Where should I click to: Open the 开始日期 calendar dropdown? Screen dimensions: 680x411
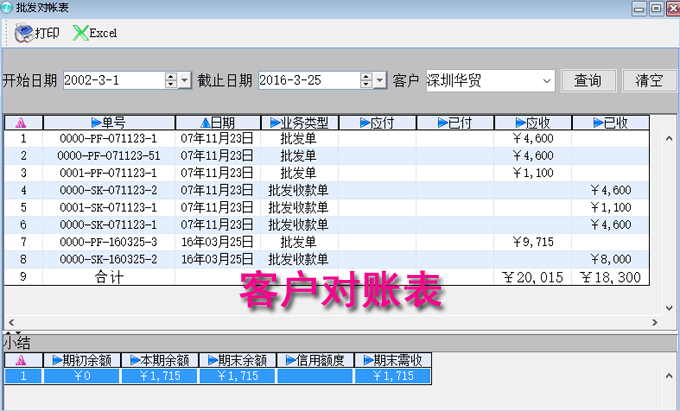click(x=185, y=80)
